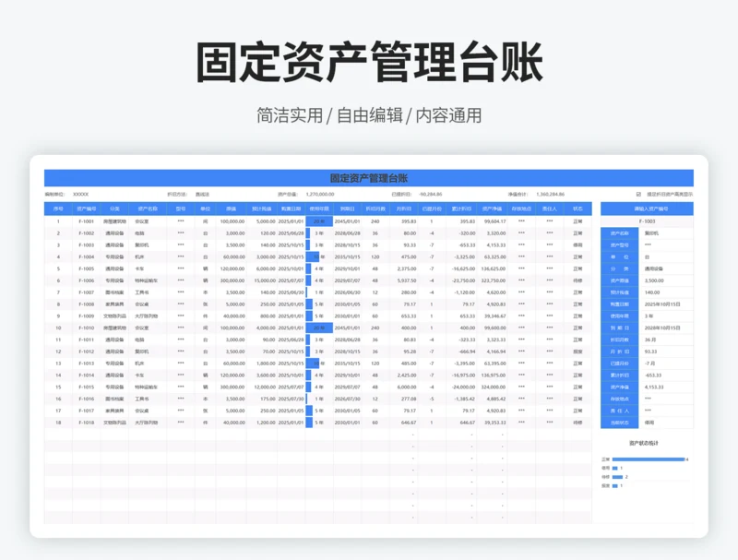Click the 编制单位 value XXXXX
This screenshot has width=738, height=560.
[x=80, y=194]
